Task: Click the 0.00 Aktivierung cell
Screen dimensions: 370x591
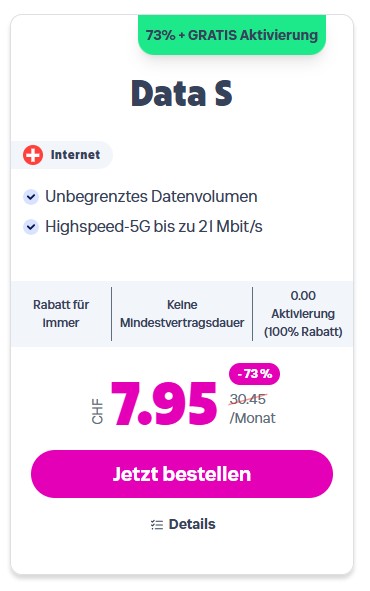Action: click(303, 314)
